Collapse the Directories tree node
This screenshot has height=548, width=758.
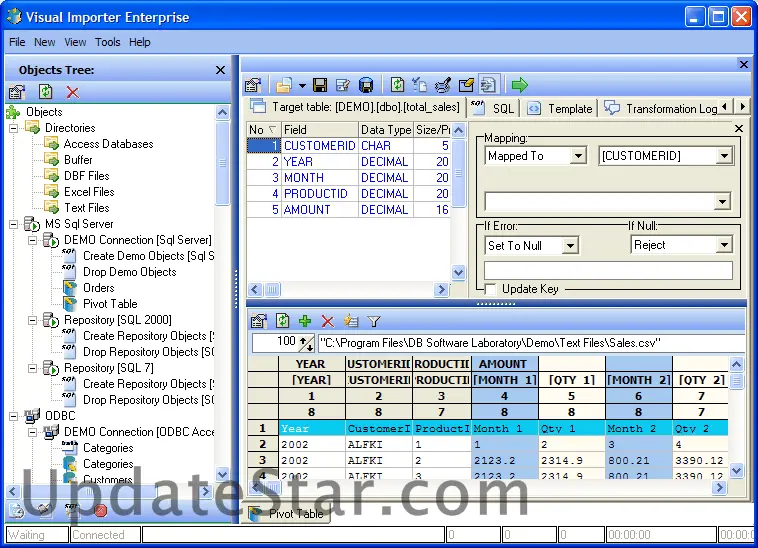click(x=14, y=128)
